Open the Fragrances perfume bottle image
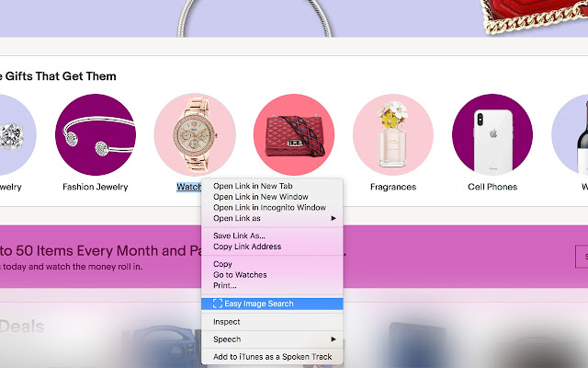 click(393, 134)
